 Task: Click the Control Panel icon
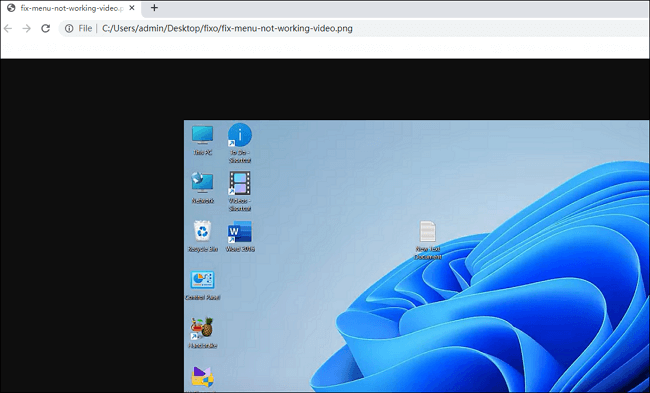[x=202, y=280]
